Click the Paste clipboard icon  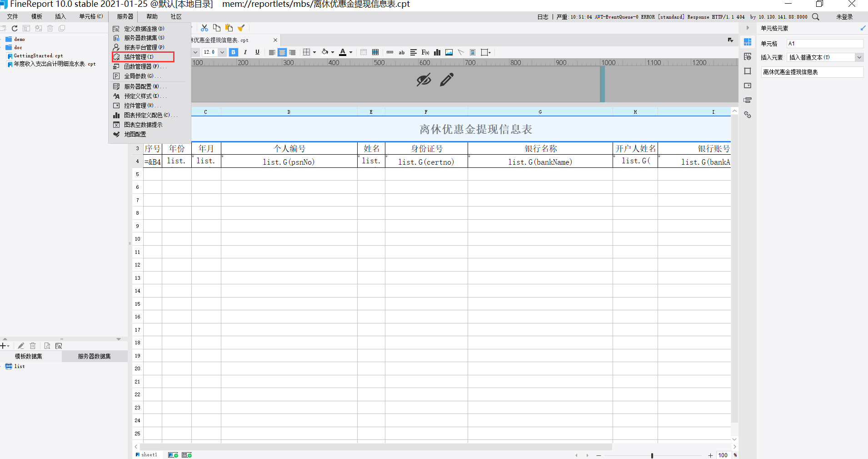229,28
